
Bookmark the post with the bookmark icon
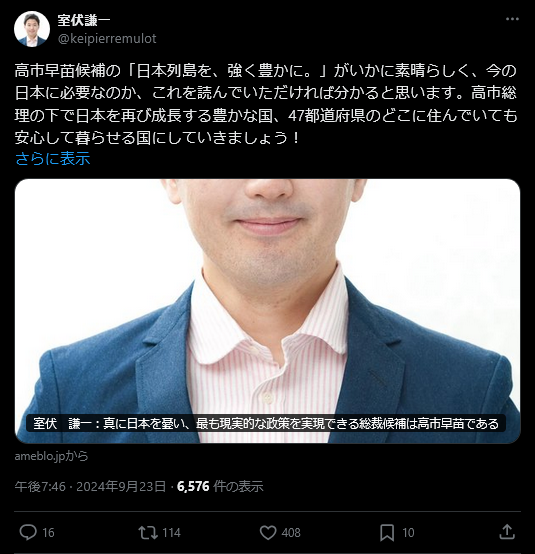pos(387,532)
